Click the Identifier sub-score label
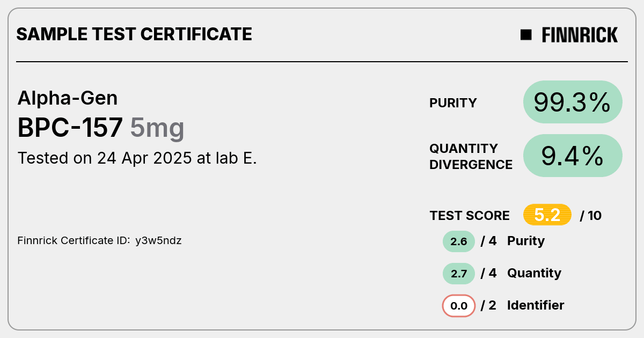644x338 pixels. tap(536, 305)
